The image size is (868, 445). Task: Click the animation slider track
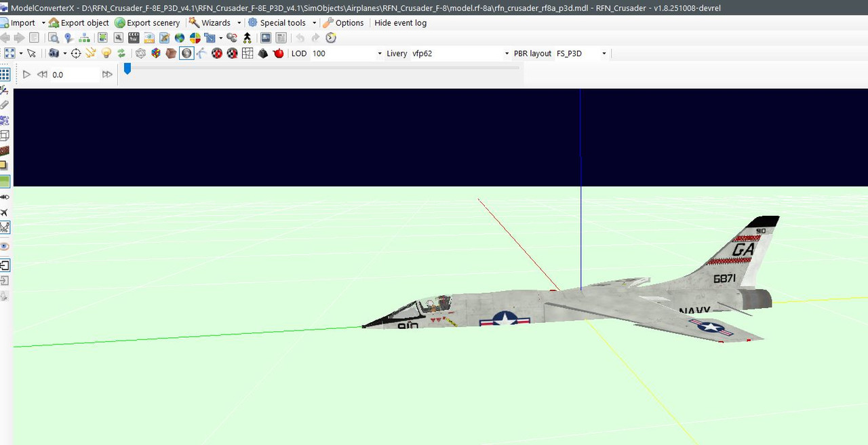tap(322, 68)
